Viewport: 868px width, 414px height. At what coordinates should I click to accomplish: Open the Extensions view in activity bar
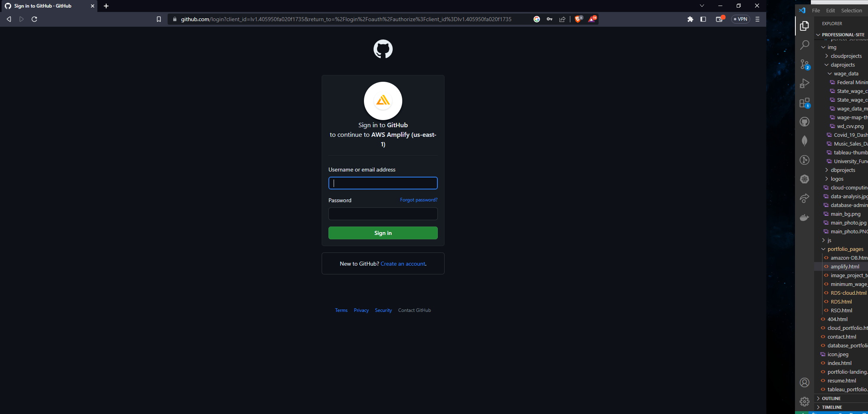[x=805, y=103]
